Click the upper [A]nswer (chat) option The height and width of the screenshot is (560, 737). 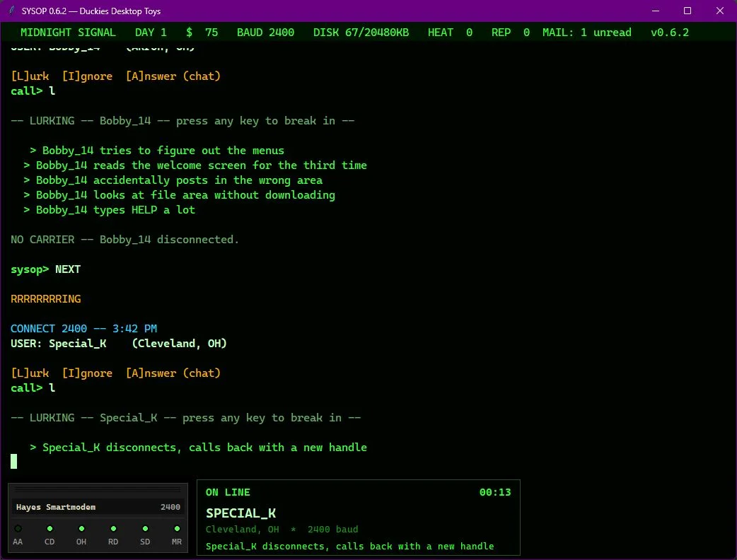[x=173, y=76]
